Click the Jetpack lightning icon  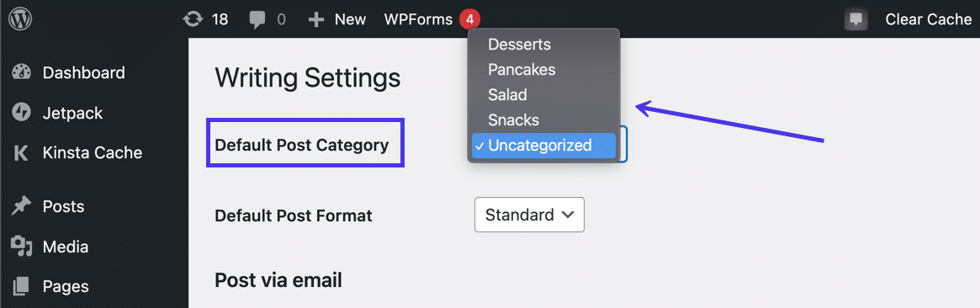point(21,113)
